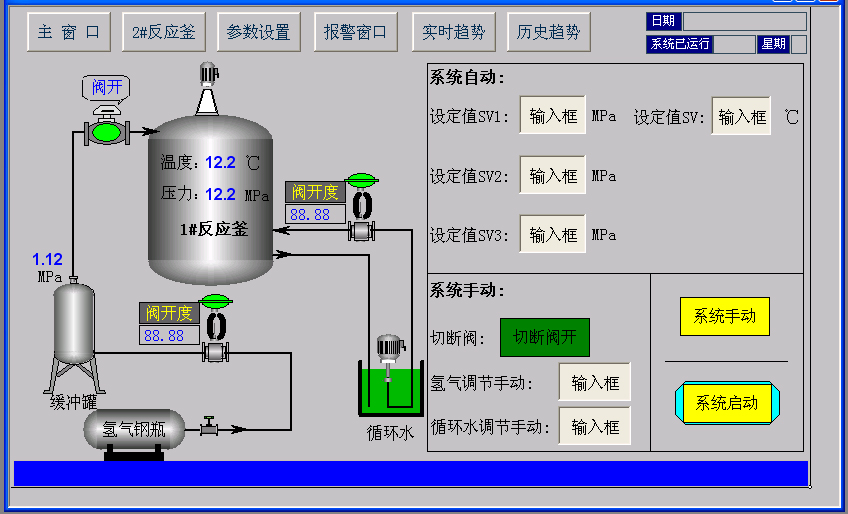Show the 实时趋势 real-time trend
848x514 pixels.
(453, 32)
